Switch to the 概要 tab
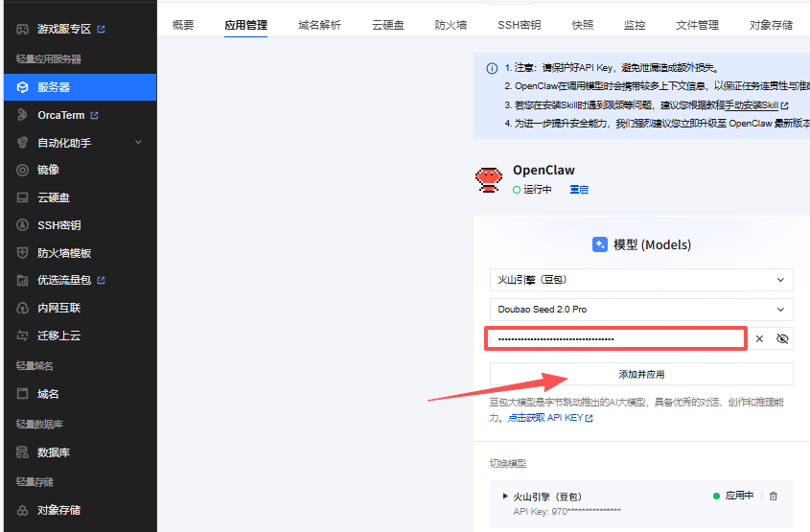 tap(183, 25)
